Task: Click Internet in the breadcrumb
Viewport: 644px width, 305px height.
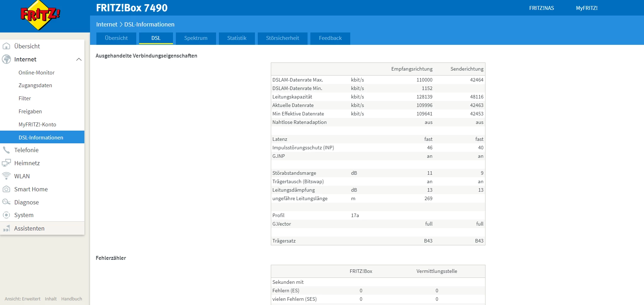Action: [x=107, y=24]
